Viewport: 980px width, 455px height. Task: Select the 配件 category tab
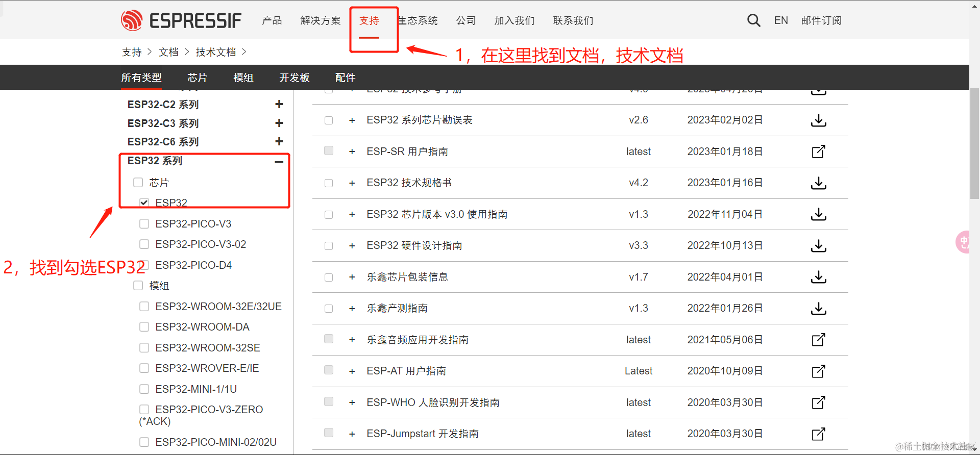(345, 78)
